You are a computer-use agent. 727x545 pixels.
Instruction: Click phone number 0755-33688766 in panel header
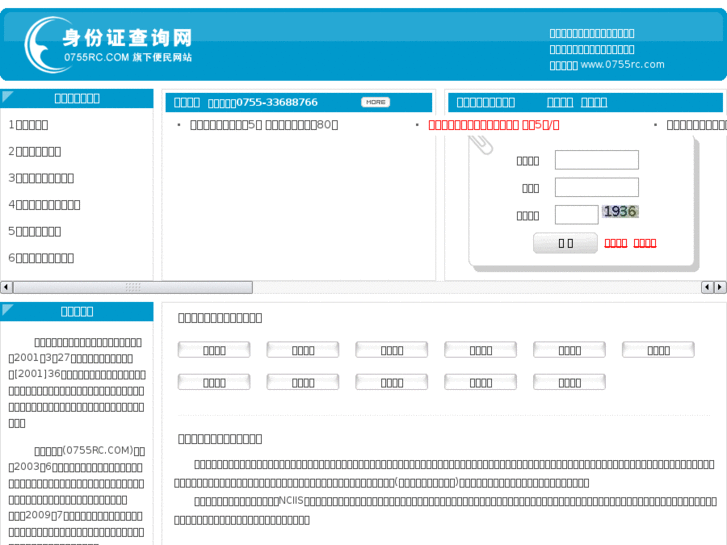point(277,102)
